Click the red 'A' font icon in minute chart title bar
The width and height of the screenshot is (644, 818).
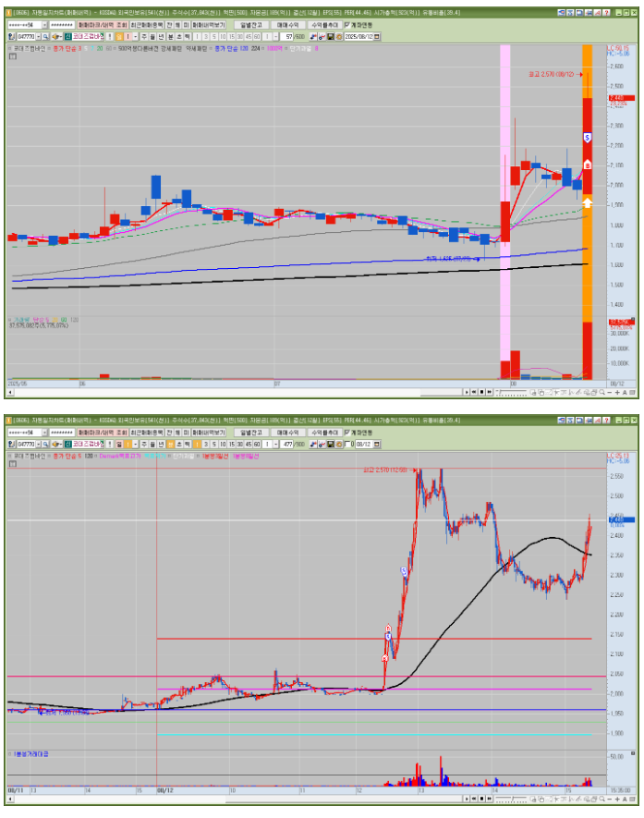[x=598, y=420]
